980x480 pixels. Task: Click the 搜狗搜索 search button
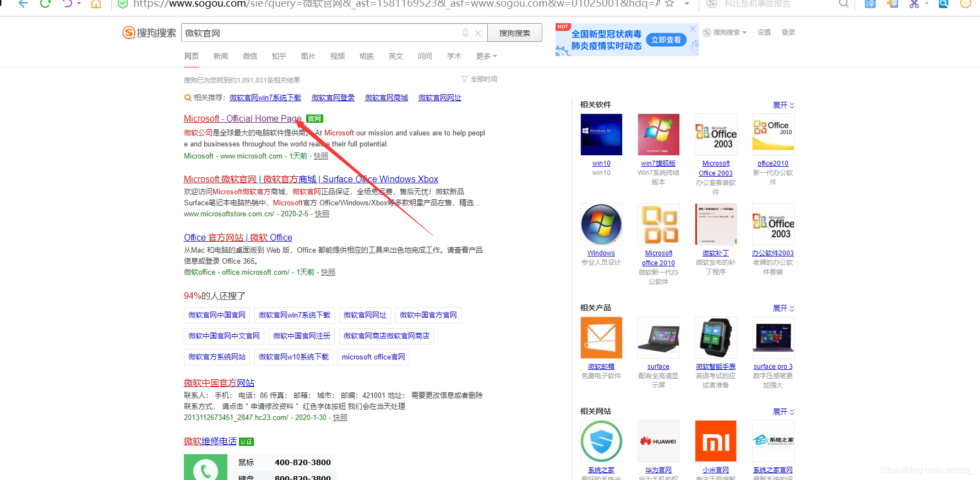click(515, 33)
